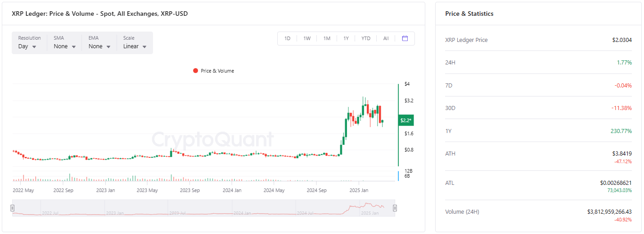This screenshot has width=644, height=234.
Task: Click the 2025 Jan x-axis label
Action: pos(359,190)
